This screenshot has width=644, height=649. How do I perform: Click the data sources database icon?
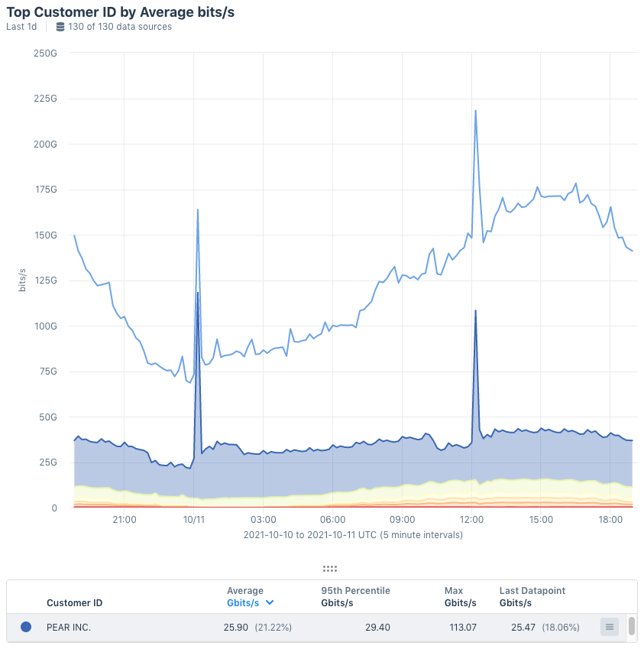[60, 26]
